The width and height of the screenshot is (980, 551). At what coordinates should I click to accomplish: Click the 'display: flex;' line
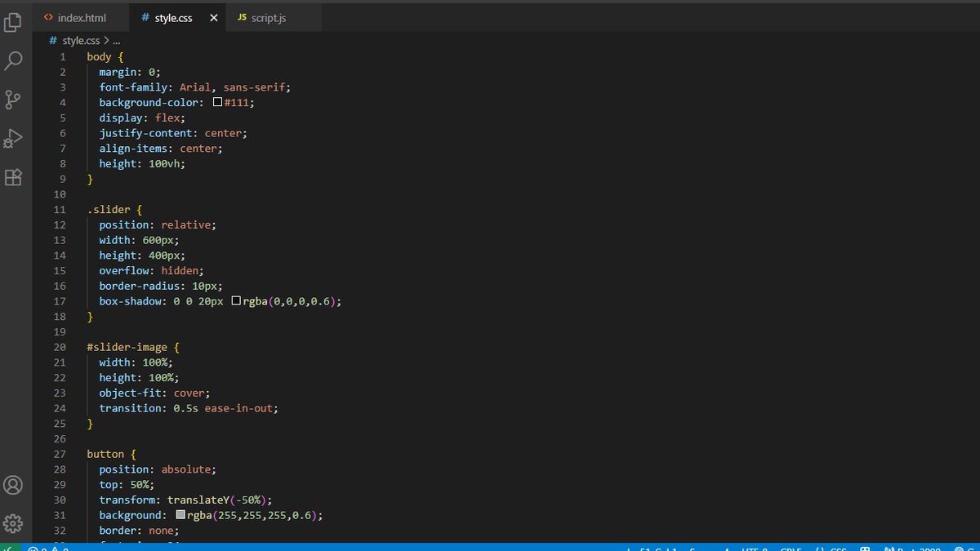143,118
